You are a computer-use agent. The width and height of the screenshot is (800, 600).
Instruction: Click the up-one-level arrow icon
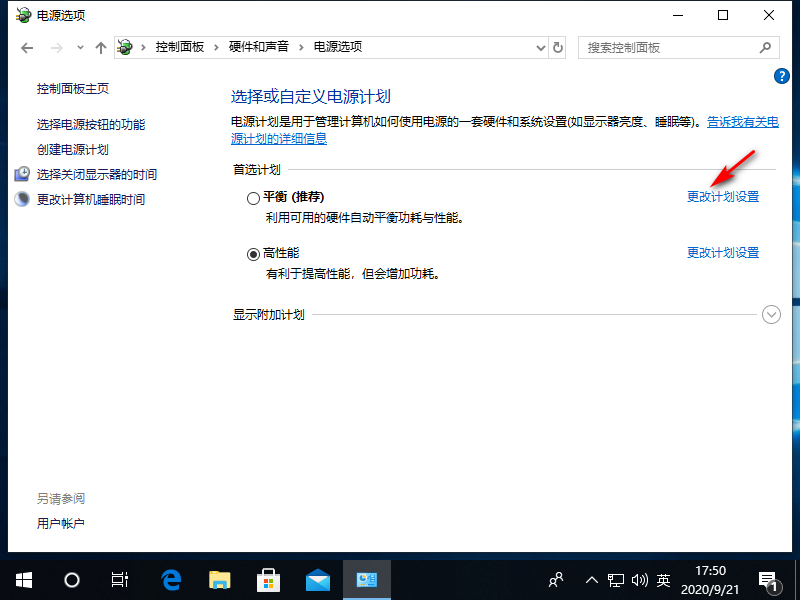click(x=100, y=47)
